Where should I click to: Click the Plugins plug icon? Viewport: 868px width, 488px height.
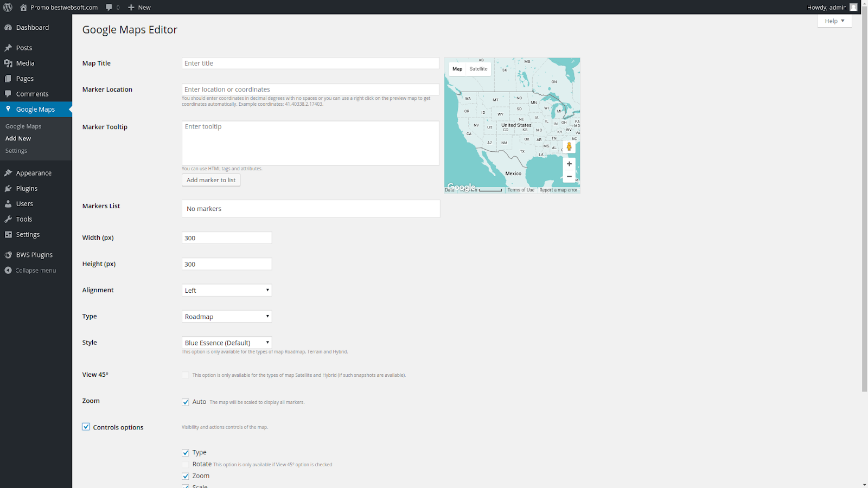click(x=8, y=188)
